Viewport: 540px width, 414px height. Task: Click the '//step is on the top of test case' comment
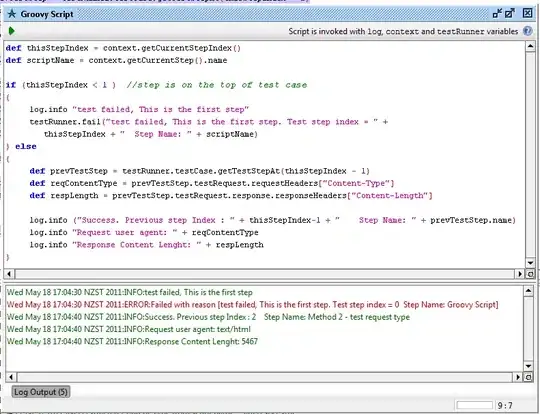click(x=217, y=85)
